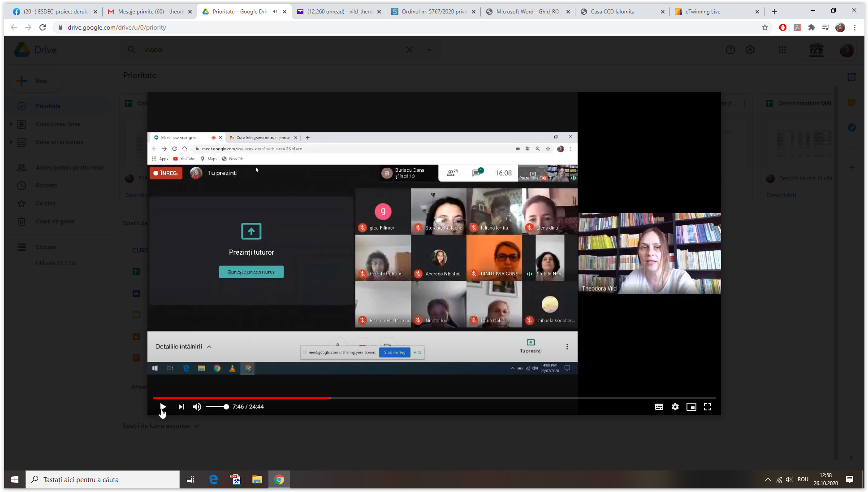Open video player settings gear
868x492 pixels.
click(x=675, y=407)
